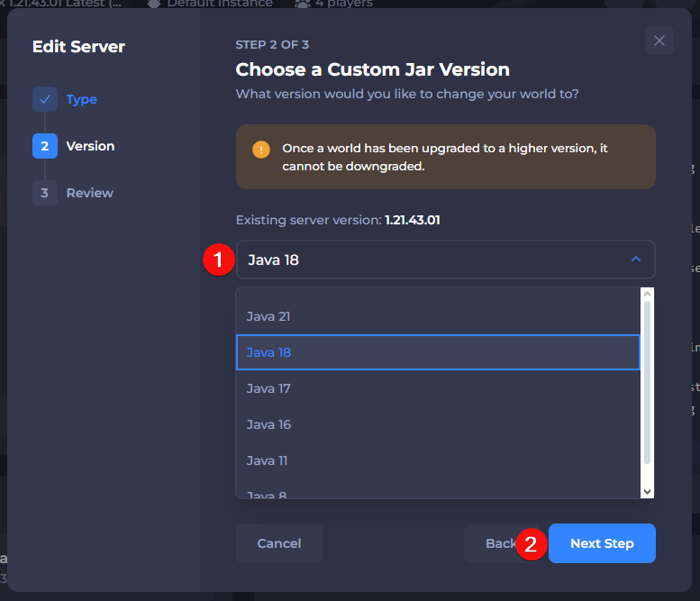Click the Type step checkmark icon

pos(45,99)
